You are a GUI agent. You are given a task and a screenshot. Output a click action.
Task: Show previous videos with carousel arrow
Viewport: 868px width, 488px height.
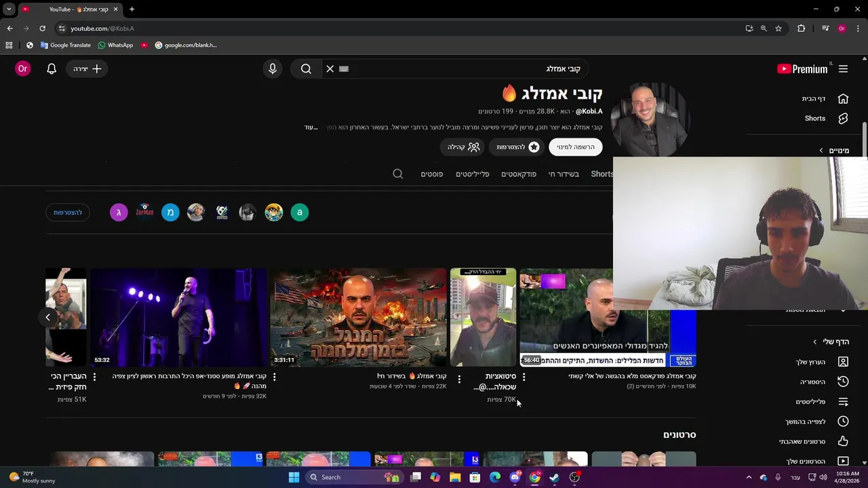[x=47, y=317]
